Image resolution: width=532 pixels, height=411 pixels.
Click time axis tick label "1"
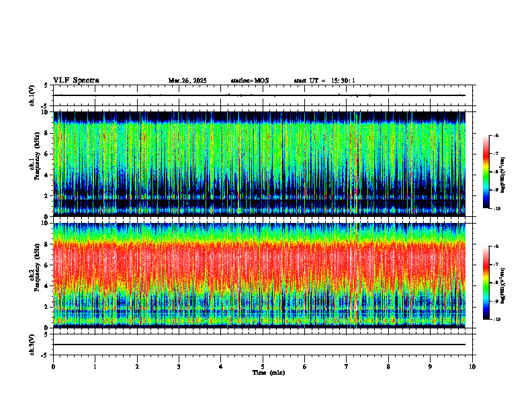95,367
